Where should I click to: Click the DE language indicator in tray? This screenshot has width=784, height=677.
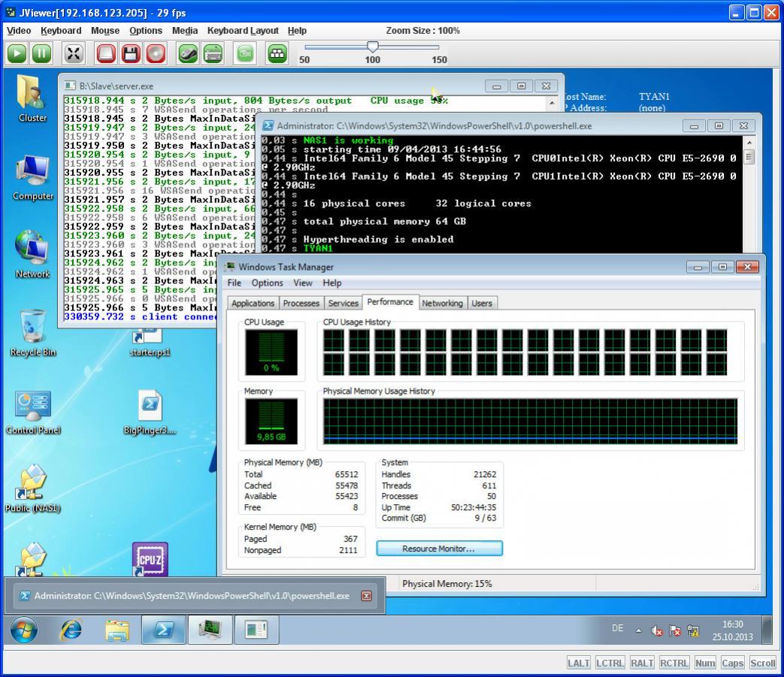pos(617,628)
